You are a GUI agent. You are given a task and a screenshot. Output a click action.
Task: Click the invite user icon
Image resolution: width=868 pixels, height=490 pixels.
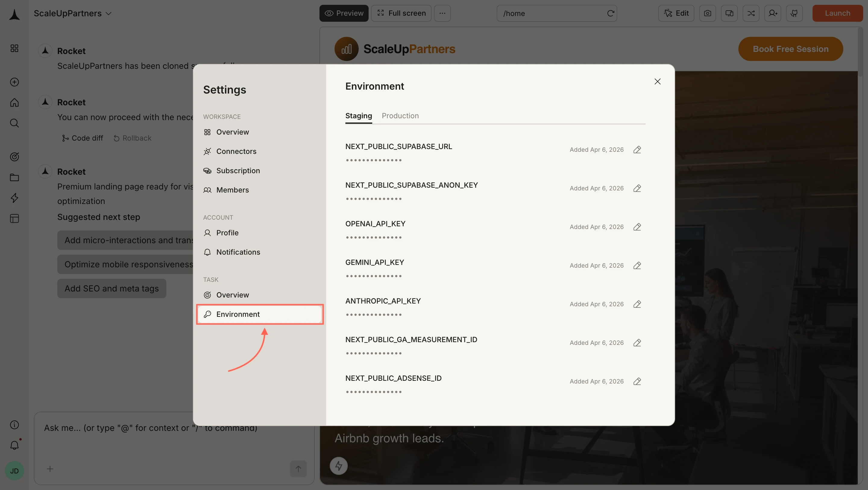pyautogui.click(x=772, y=13)
